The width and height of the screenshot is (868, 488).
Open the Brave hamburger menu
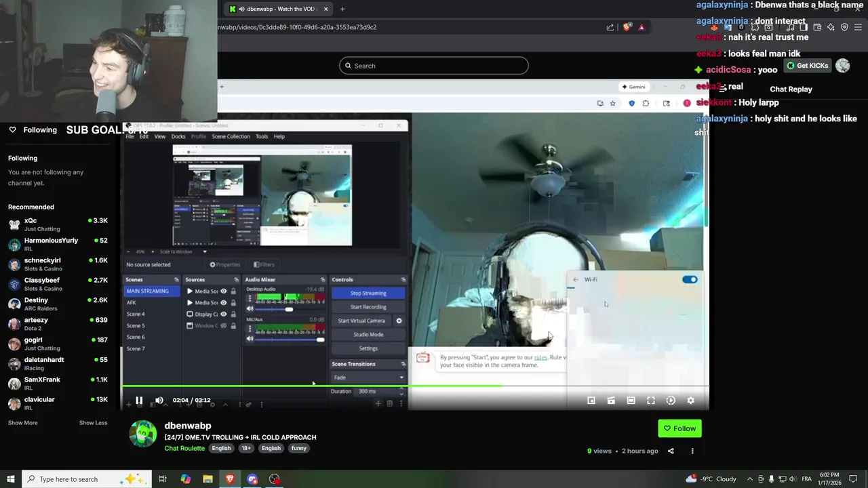(858, 27)
